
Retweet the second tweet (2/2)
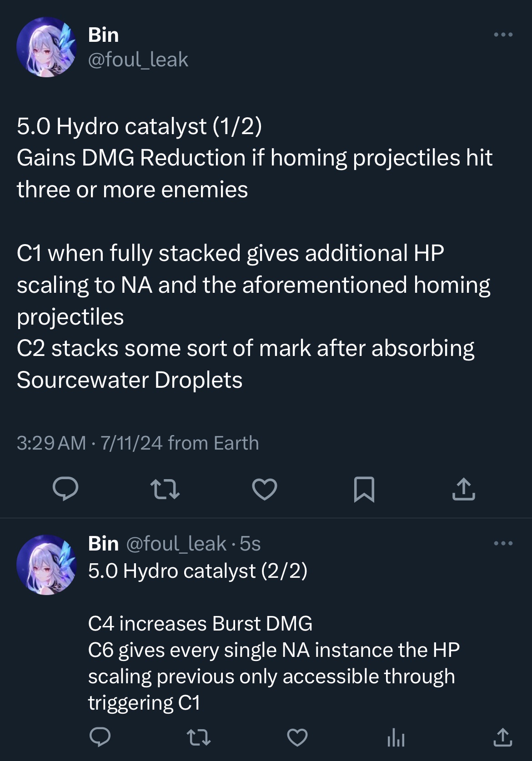point(199,737)
